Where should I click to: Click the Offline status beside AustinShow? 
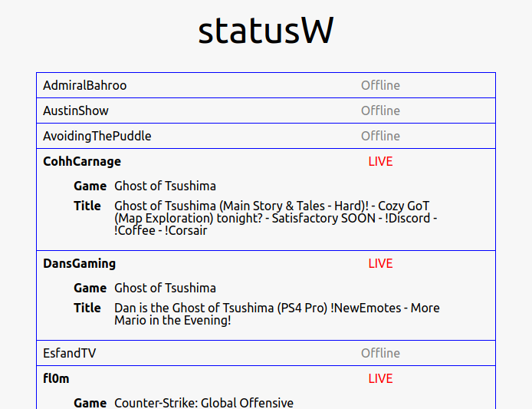tap(380, 110)
